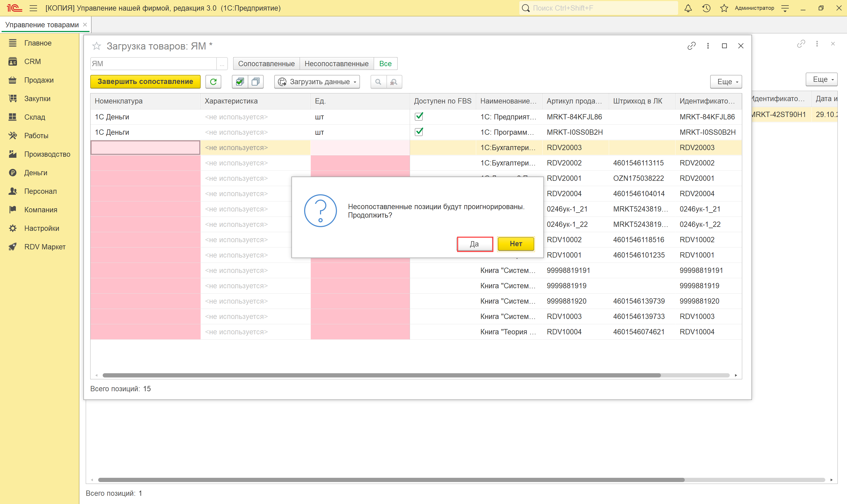Open the notifications bell
This screenshot has height=504, width=847.
tap(688, 8)
